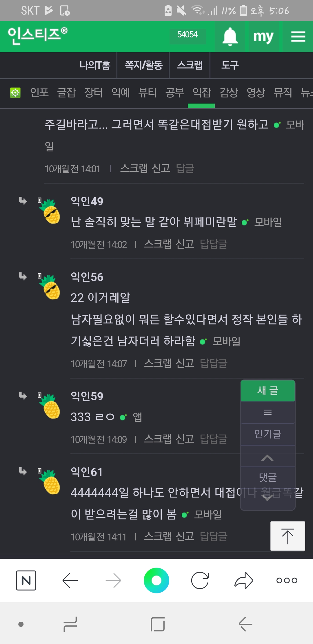Tap the 새 글 button
Viewport: 313px width, 644px height.
tap(268, 390)
